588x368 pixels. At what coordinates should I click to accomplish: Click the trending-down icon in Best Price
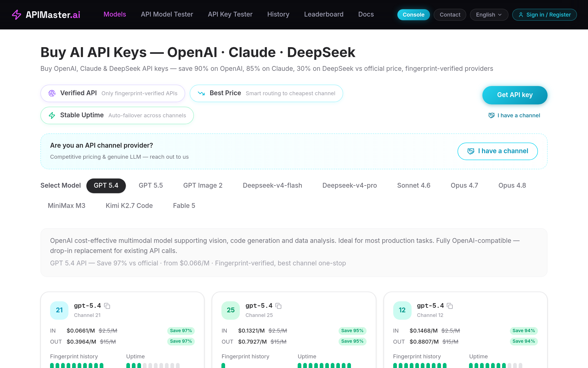(x=201, y=93)
